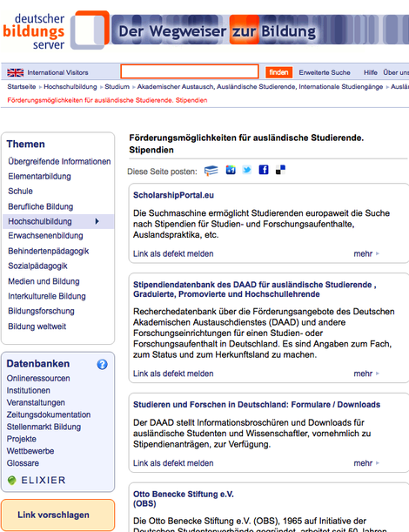Go to Hochschulbildung breadcrumb

pos(70,86)
